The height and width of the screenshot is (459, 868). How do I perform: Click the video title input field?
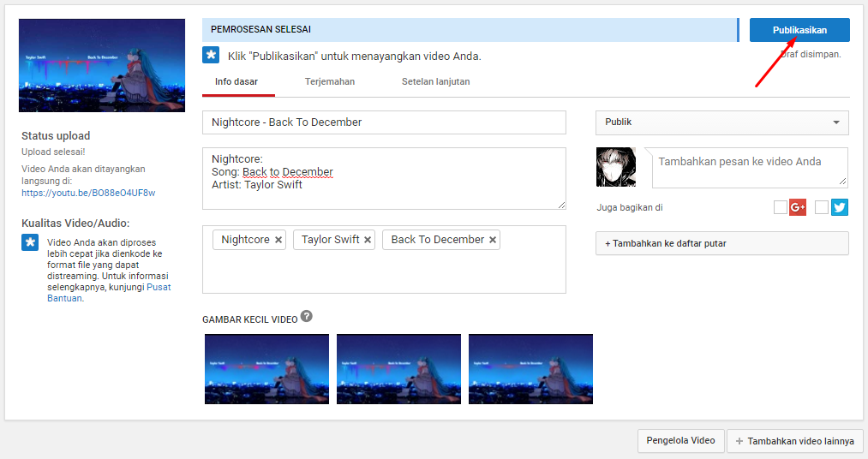point(384,122)
